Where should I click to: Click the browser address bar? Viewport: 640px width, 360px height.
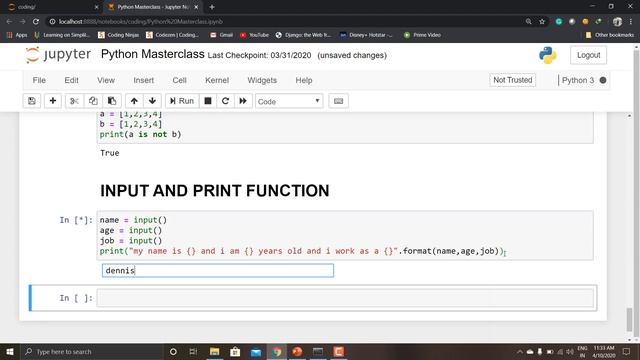286,21
